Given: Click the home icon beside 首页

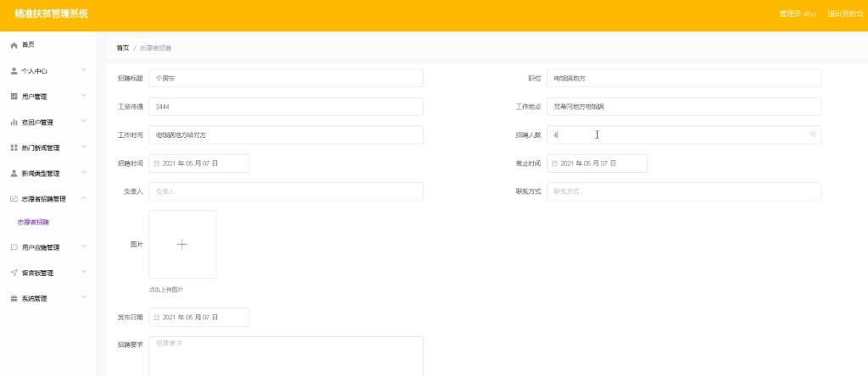Looking at the screenshot, I should point(14,46).
